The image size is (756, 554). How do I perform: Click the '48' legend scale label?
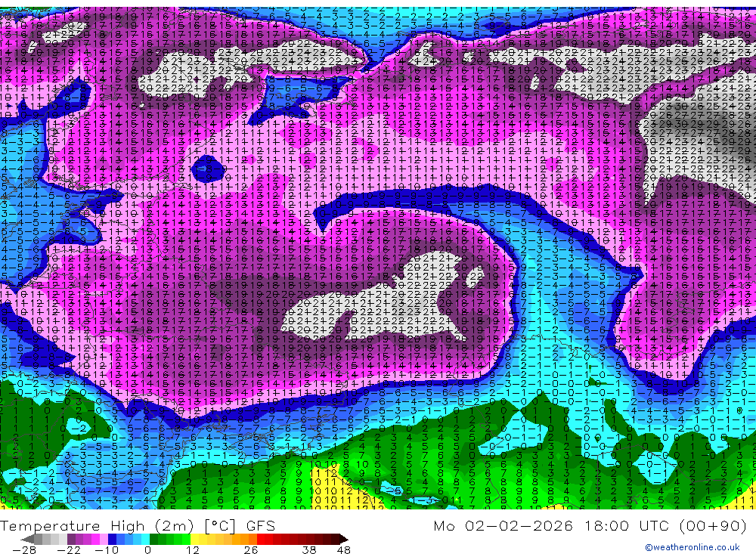(344, 550)
